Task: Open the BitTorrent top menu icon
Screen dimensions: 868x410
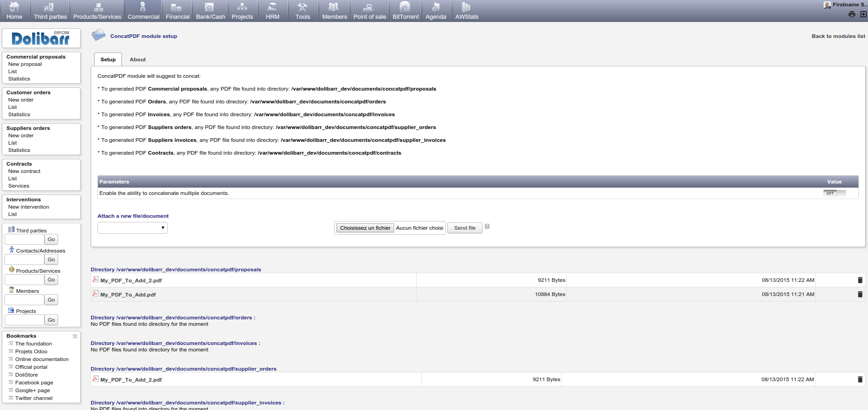Action: [x=405, y=7]
